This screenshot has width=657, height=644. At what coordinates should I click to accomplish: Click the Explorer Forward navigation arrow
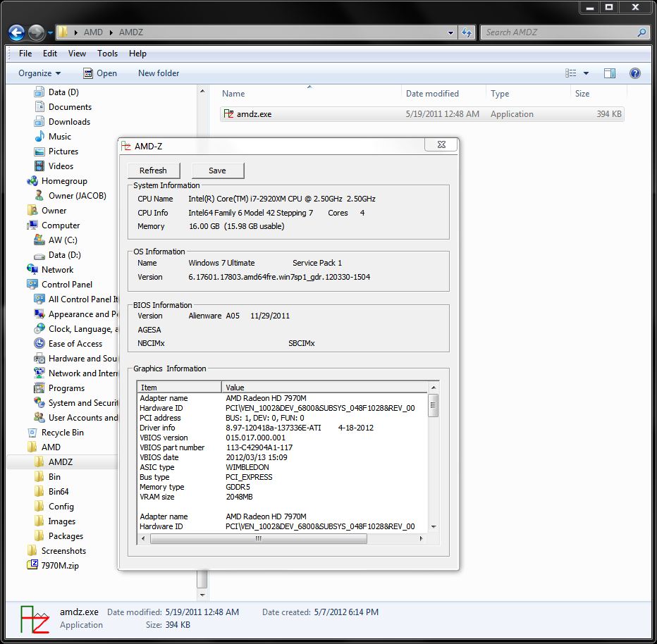[x=36, y=32]
